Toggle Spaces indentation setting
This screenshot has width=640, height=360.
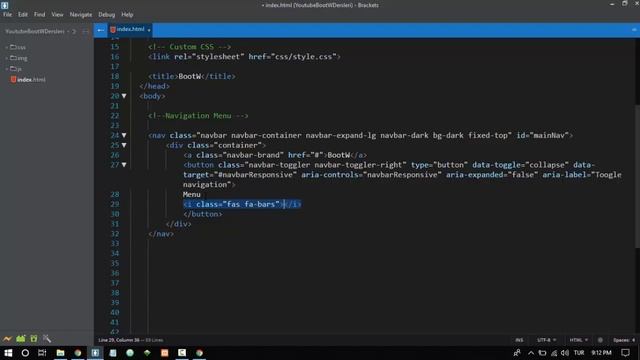click(x=624, y=340)
